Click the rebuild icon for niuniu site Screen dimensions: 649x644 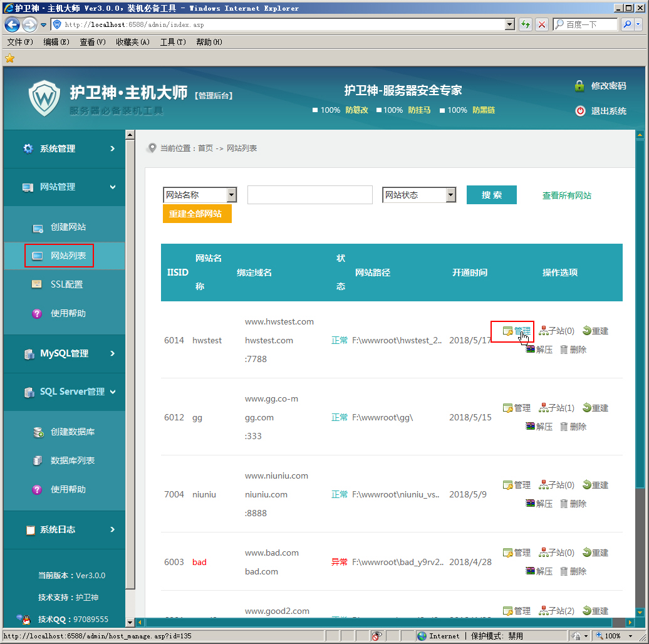point(587,485)
